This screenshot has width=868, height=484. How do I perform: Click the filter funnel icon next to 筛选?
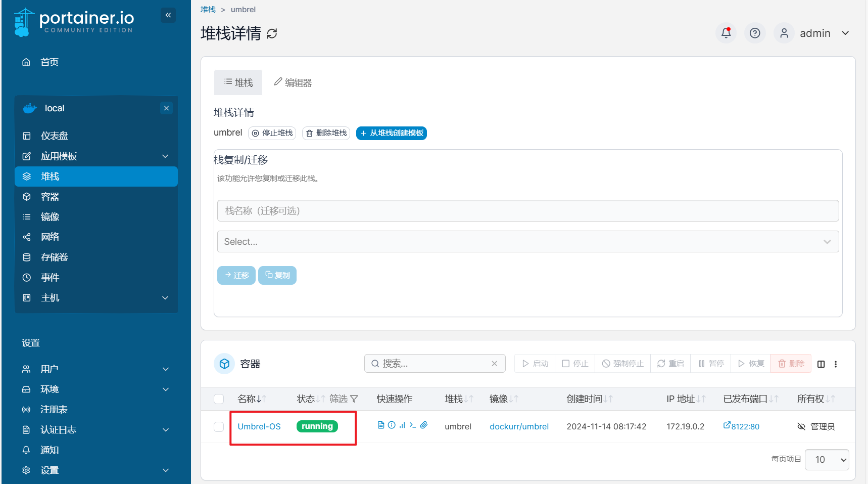pyautogui.click(x=354, y=399)
